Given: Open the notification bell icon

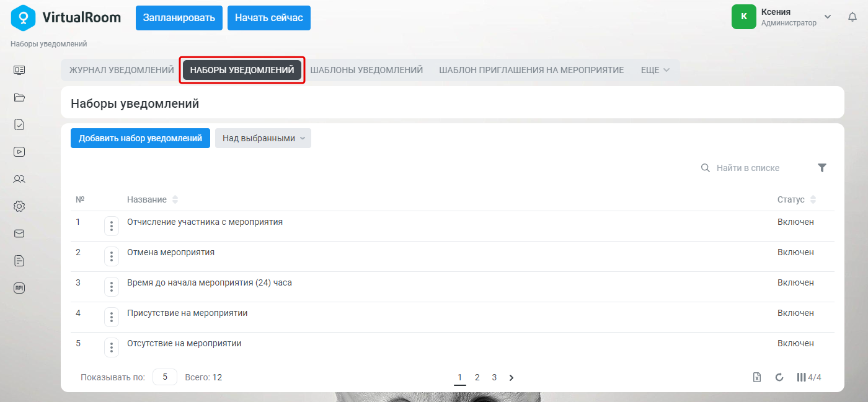Looking at the screenshot, I should 852,17.
